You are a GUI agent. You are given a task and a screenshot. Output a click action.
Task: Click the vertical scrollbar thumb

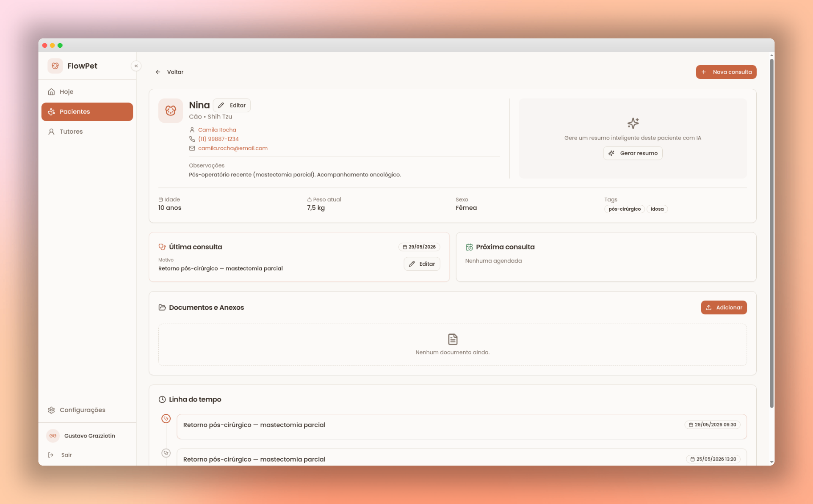(x=772, y=234)
